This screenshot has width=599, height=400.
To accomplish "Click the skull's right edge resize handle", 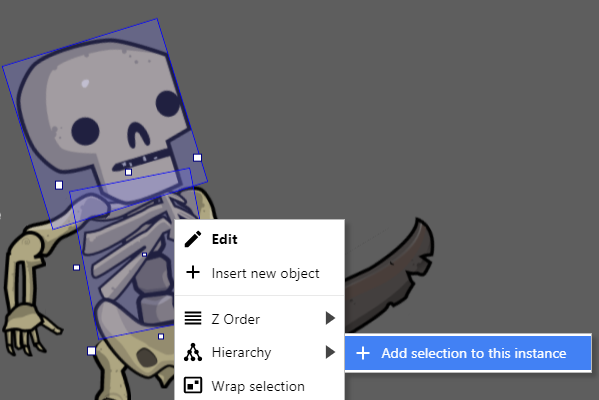I will 197,157.
